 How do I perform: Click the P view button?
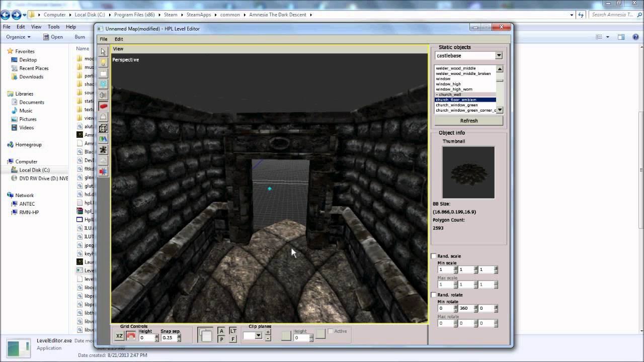coord(221,339)
